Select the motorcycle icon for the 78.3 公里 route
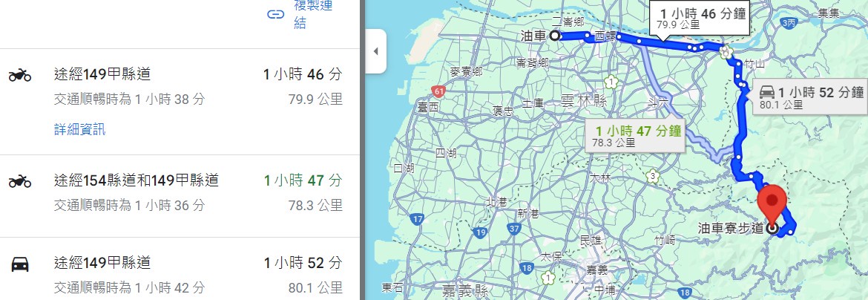 click(x=20, y=181)
